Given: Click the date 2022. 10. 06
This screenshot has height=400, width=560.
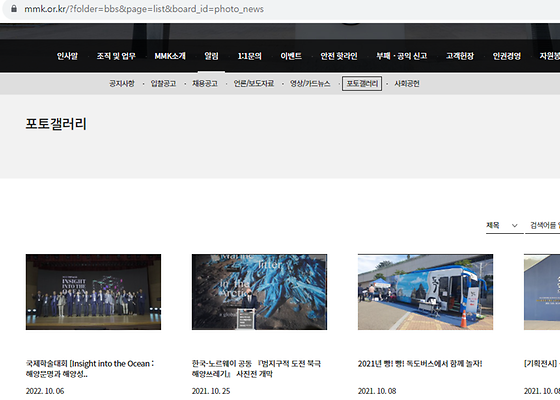Looking at the screenshot, I should click(45, 391).
